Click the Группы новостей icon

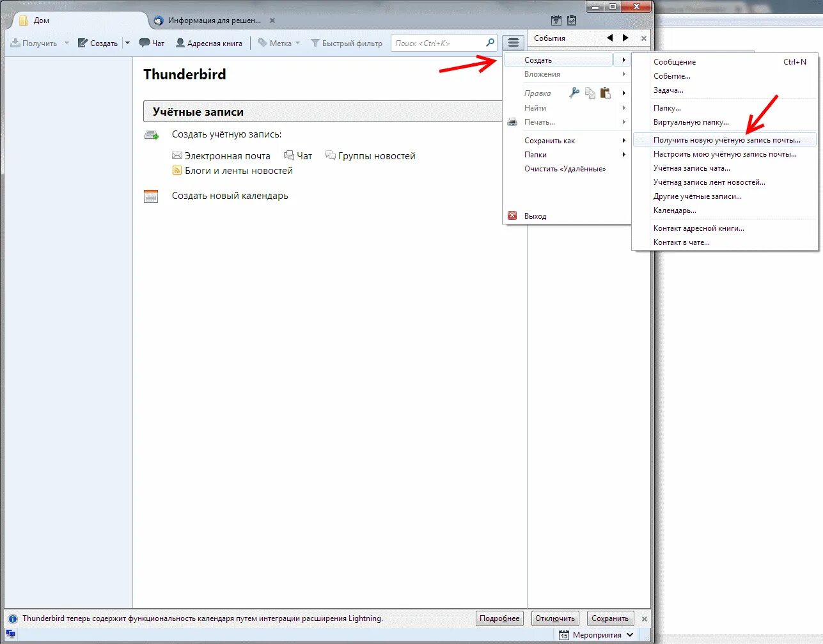[331, 155]
